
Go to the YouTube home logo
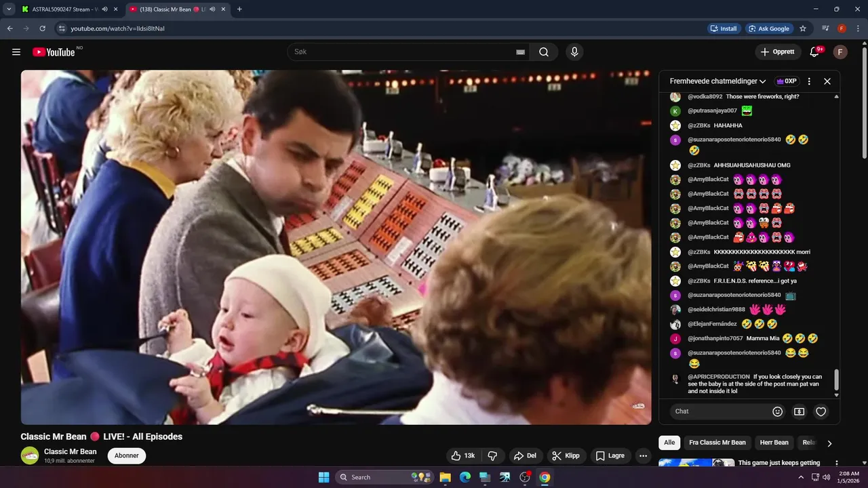pyautogui.click(x=54, y=52)
